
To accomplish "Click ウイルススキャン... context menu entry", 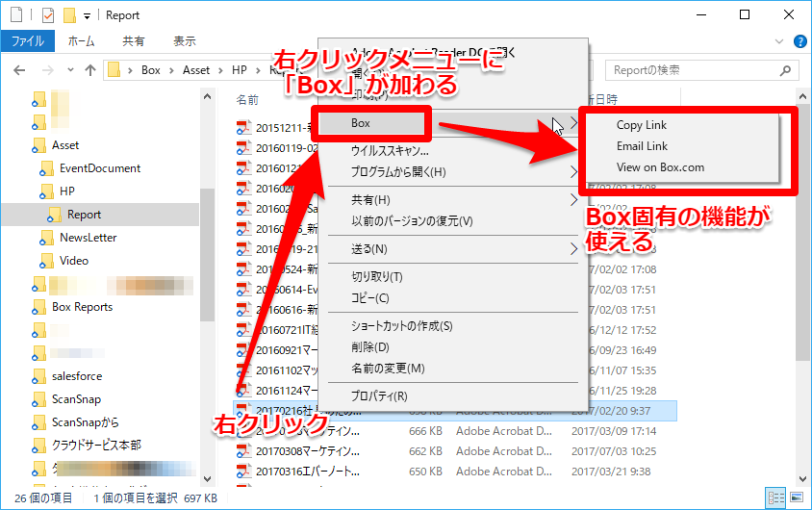I will (390, 151).
